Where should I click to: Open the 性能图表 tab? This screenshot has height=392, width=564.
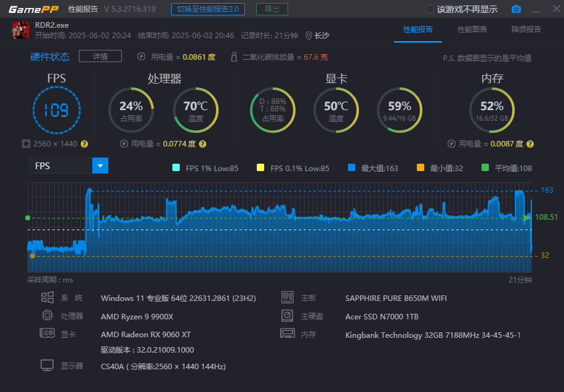(472, 30)
